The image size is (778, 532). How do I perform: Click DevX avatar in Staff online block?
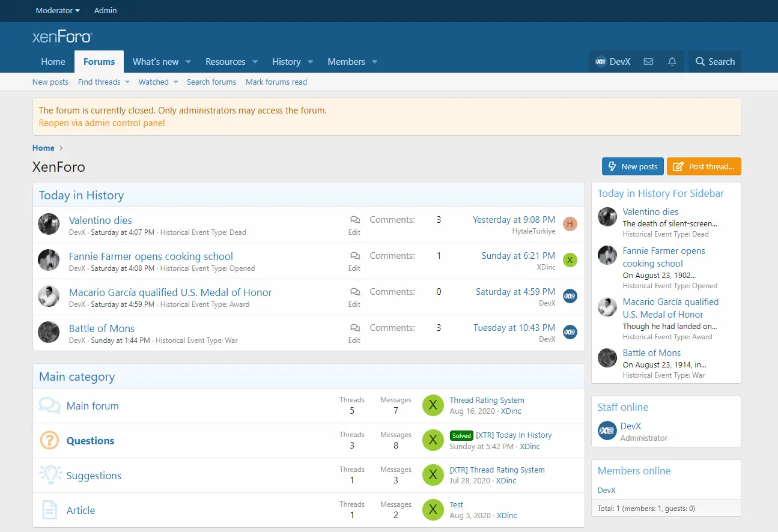pos(607,431)
